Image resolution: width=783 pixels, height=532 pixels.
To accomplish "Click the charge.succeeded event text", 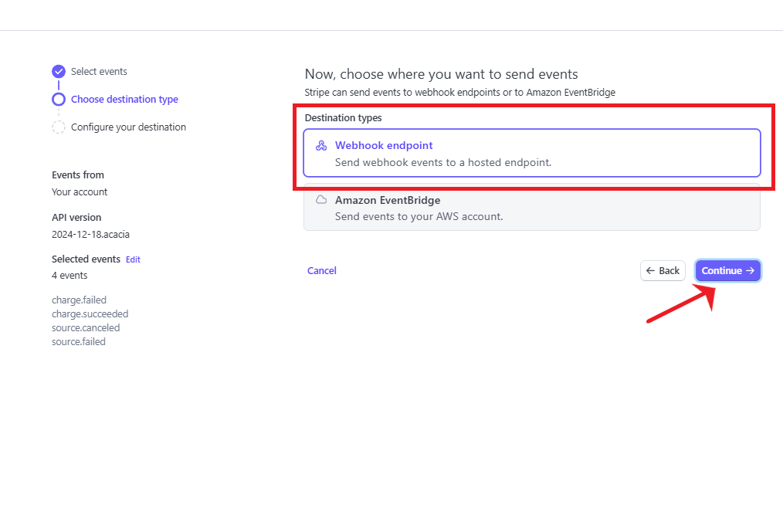I will coord(90,313).
